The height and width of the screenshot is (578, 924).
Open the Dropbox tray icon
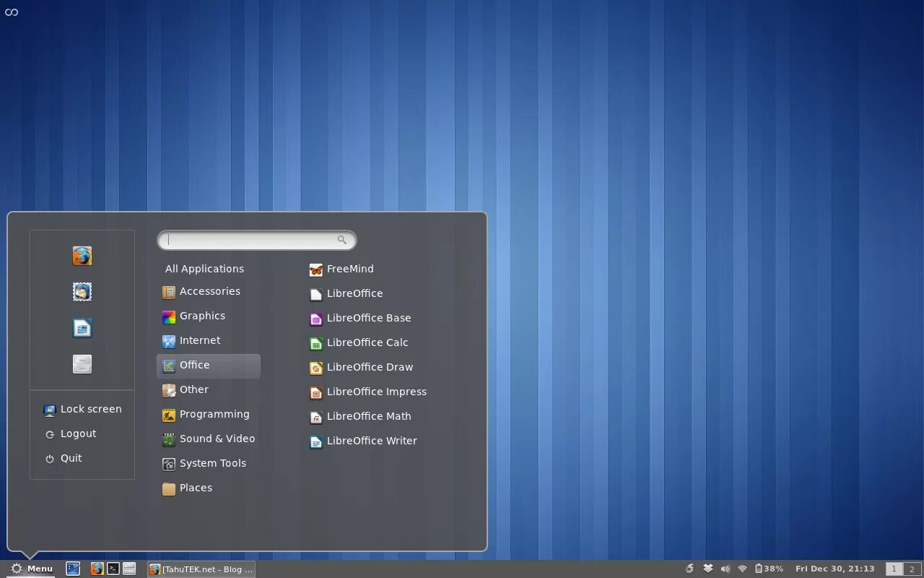pos(708,569)
